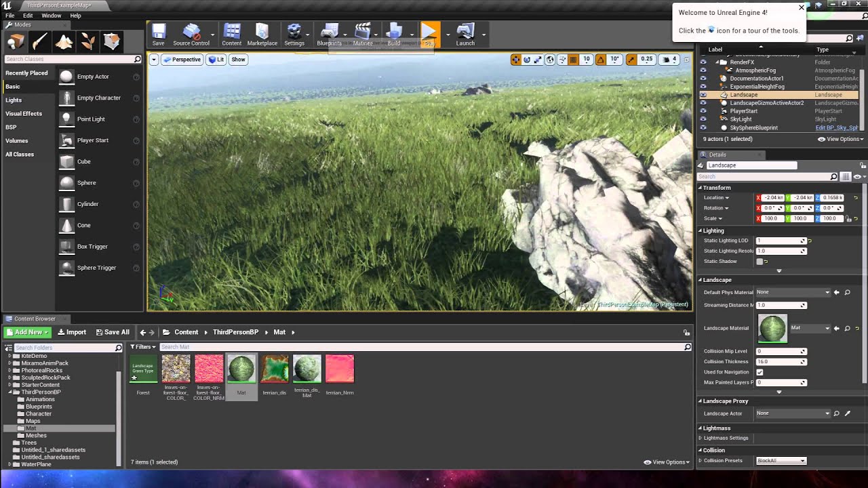Open the Landscape Material Mat dropdown
This screenshot has height=488, width=868.
point(810,328)
